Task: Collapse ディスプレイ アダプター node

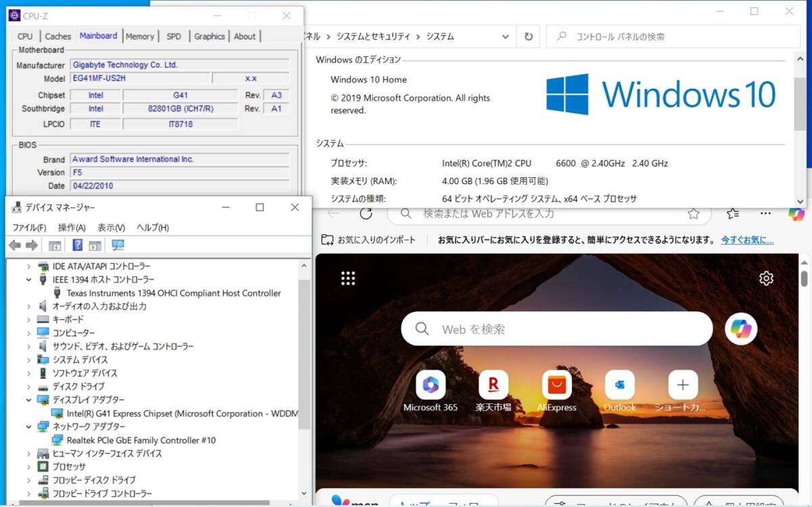Action: [28, 400]
